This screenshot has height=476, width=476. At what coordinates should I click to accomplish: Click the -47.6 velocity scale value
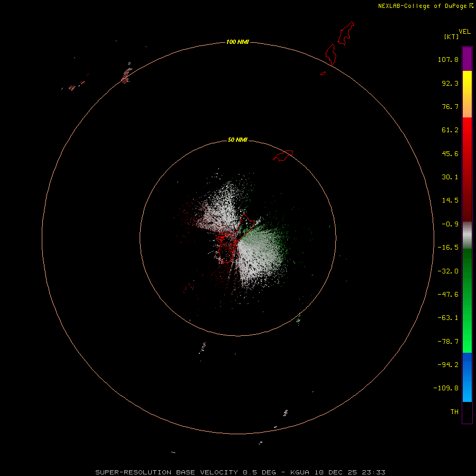[x=448, y=295]
